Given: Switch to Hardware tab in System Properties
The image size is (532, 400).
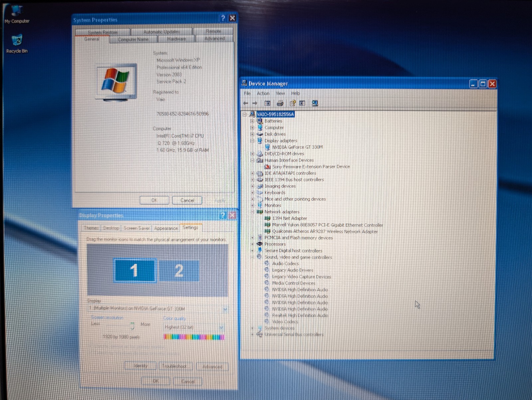Looking at the screenshot, I should 177,39.
